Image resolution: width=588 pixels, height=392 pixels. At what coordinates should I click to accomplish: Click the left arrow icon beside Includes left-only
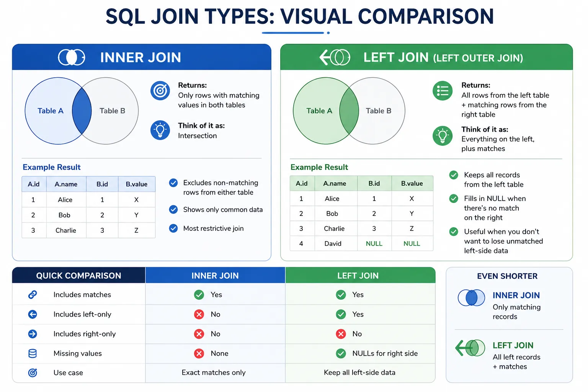[33, 314]
